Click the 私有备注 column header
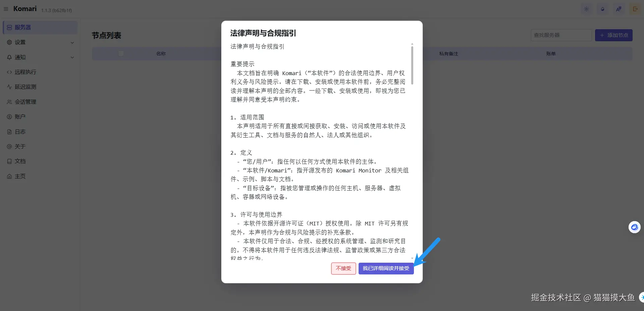 [448, 54]
